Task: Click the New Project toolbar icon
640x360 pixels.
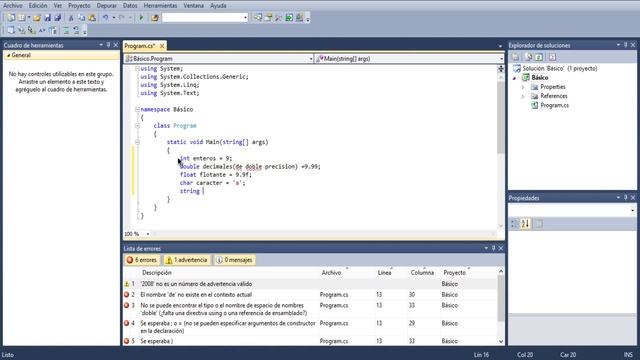Action: pos(11,18)
